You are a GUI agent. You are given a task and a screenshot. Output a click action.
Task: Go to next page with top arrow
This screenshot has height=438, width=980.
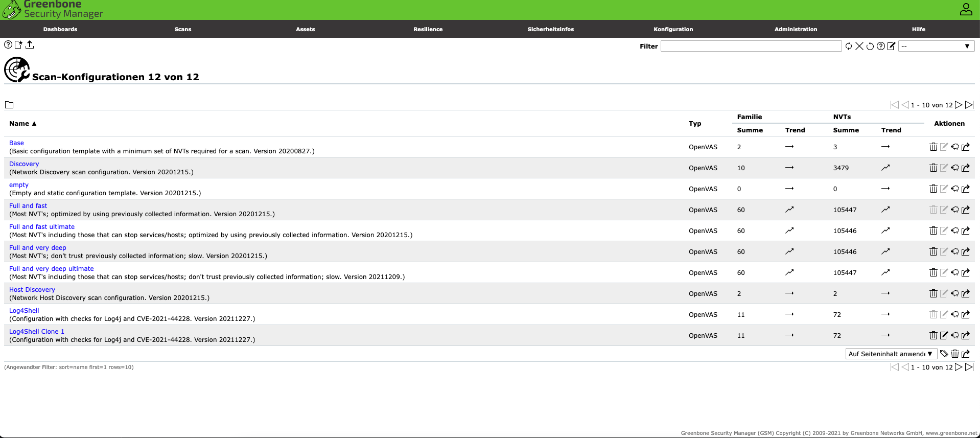[959, 105]
